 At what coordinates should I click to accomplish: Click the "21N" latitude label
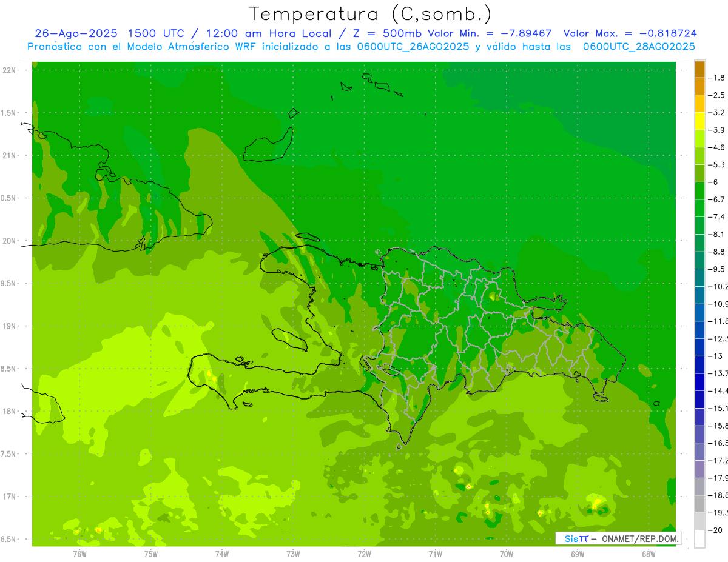[x=10, y=155]
